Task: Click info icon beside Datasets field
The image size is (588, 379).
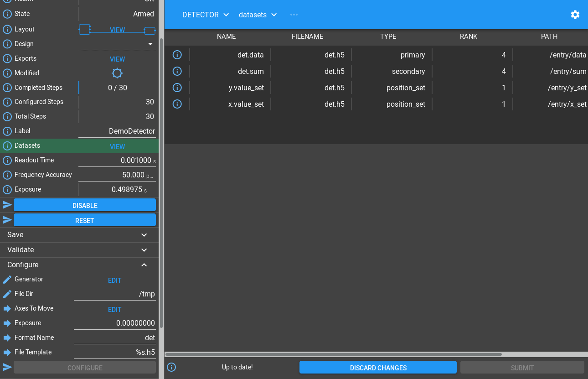Action: 7,146
